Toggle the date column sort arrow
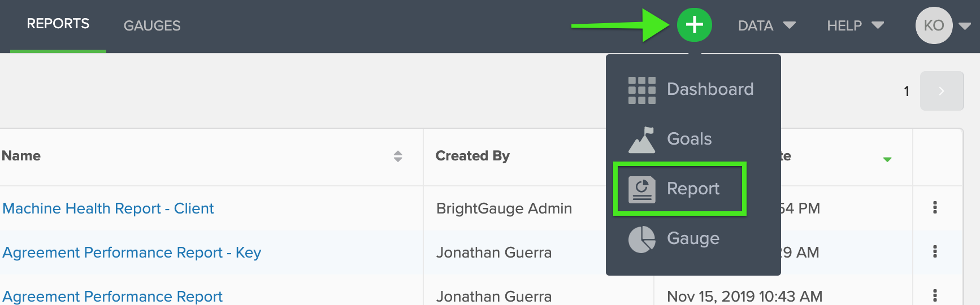Image resolution: width=980 pixels, height=305 pixels. 887,159
